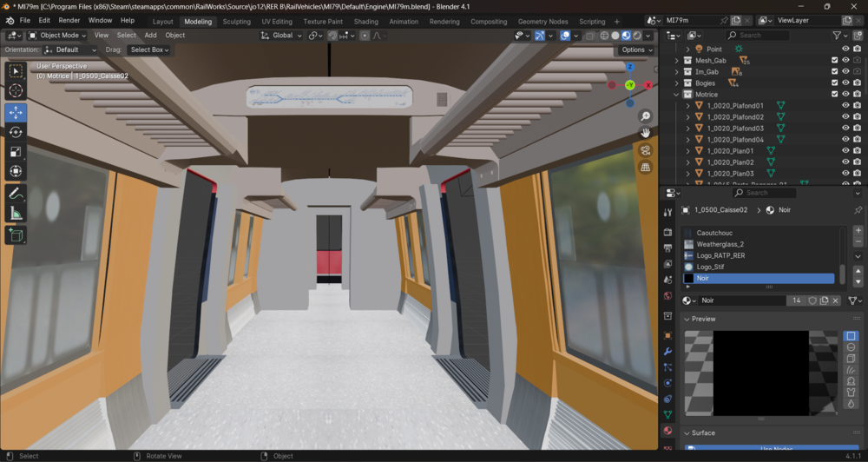The width and height of the screenshot is (868, 462).
Task: Select the Measure tool
Action: click(x=16, y=213)
